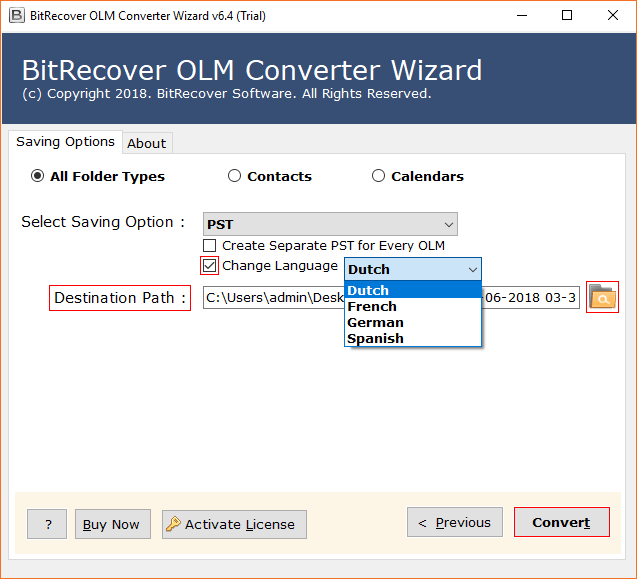The width and height of the screenshot is (637, 579).
Task: Click the Destination Path label
Action: [120, 298]
